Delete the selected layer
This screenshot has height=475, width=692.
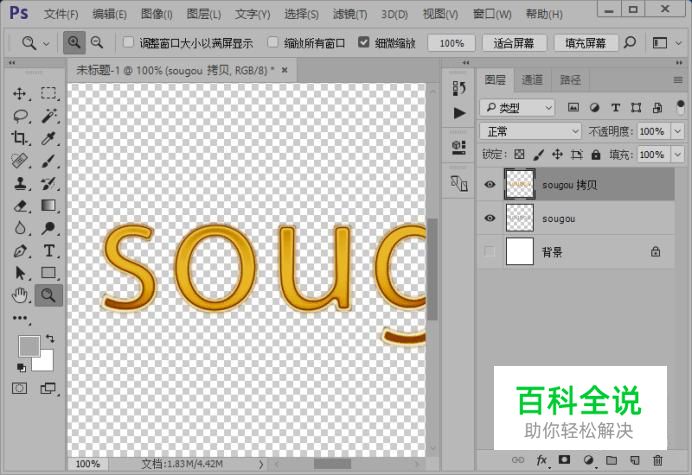[x=658, y=460]
